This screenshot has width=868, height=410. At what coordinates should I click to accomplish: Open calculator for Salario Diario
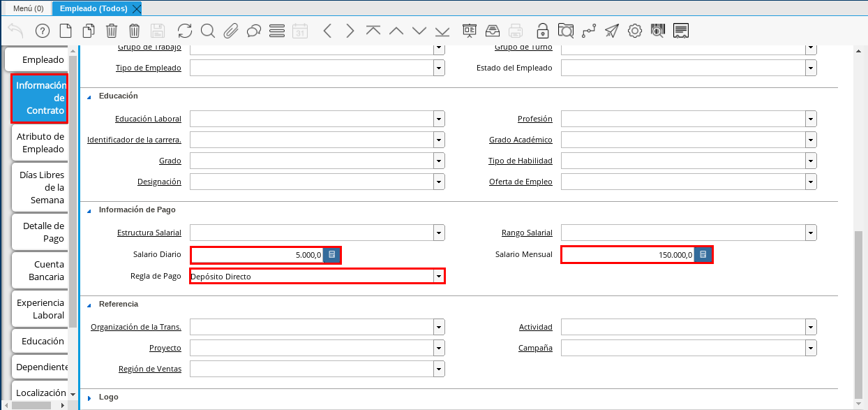pyautogui.click(x=331, y=255)
